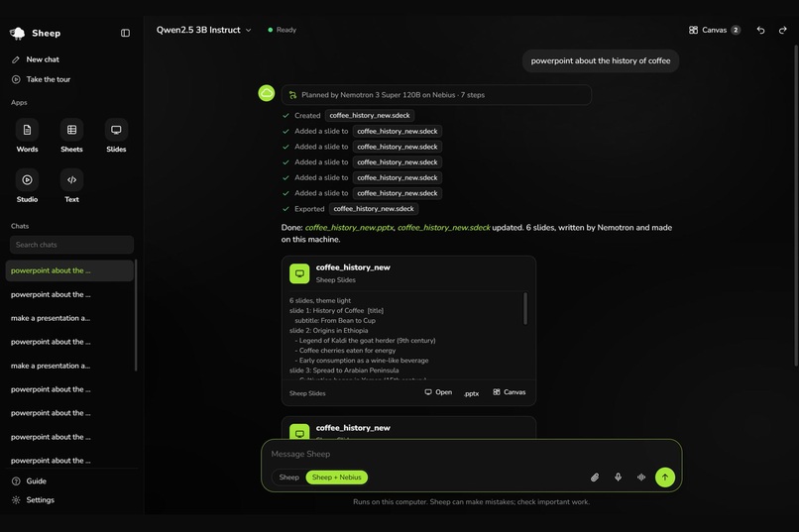Screen dimensions: 799x532
Task: Expand the Qwen2.5 3B Instruct model dropdown
Action: (x=204, y=30)
